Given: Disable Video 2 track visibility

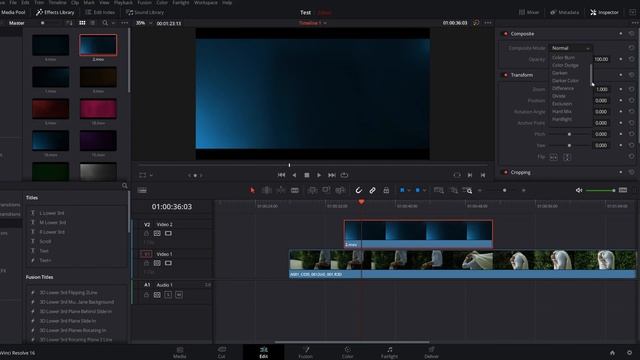Looking at the screenshot, I should pos(168,233).
